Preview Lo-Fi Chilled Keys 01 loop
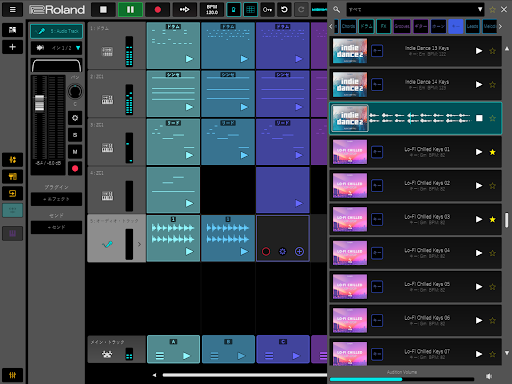Screen dimensions: 512x384 click(x=479, y=152)
